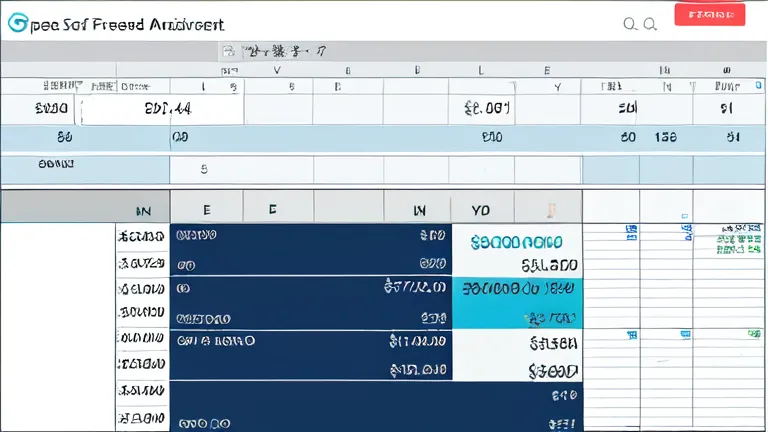
Task: Click the cyan dollar amount link in YO column
Action: click(516, 242)
